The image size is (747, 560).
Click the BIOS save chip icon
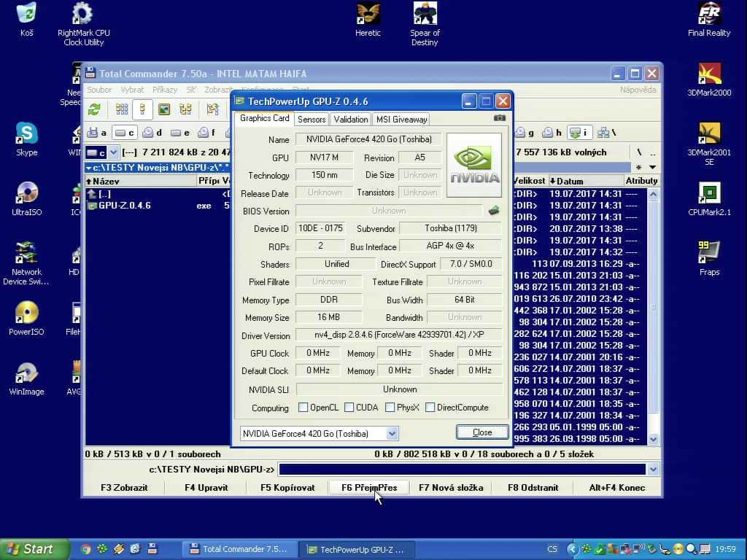tap(494, 210)
